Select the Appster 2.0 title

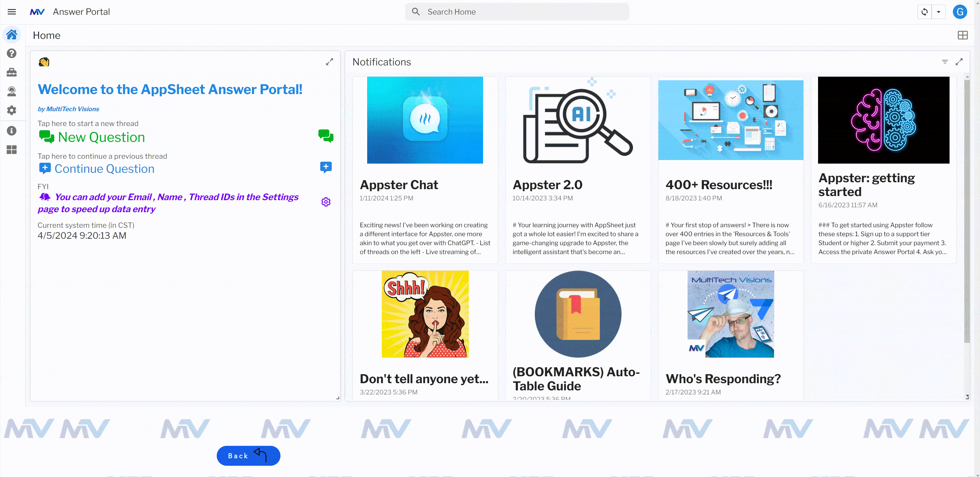548,185
